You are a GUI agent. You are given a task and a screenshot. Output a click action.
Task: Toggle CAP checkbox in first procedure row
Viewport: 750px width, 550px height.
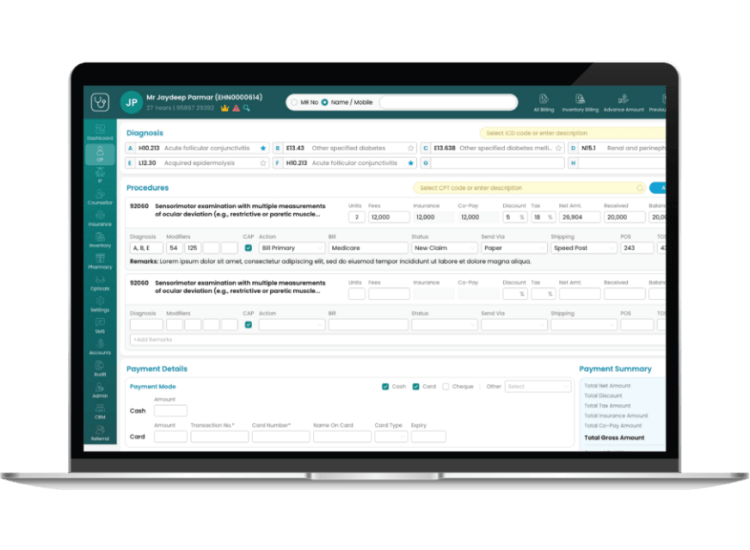(x=248, y=247)
